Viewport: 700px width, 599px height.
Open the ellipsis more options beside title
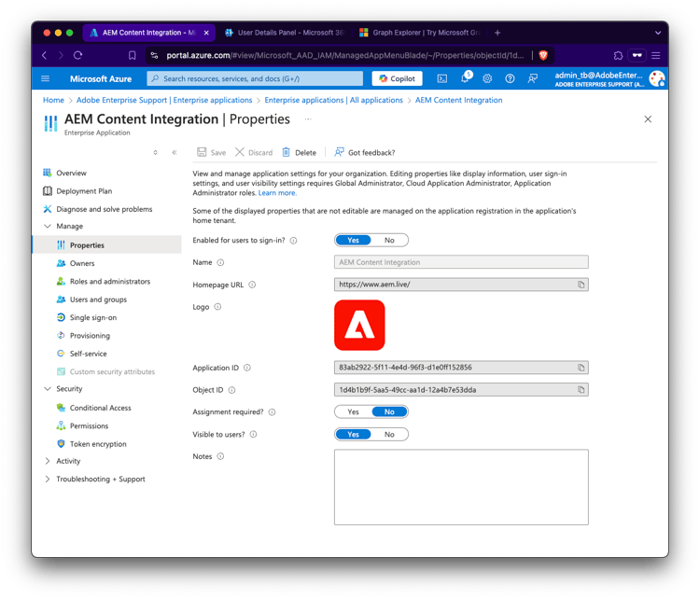click(x=308, y=119)
